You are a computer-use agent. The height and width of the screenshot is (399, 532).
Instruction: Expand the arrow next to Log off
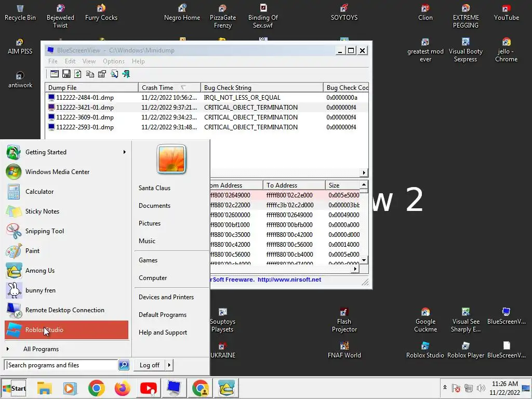169,365
